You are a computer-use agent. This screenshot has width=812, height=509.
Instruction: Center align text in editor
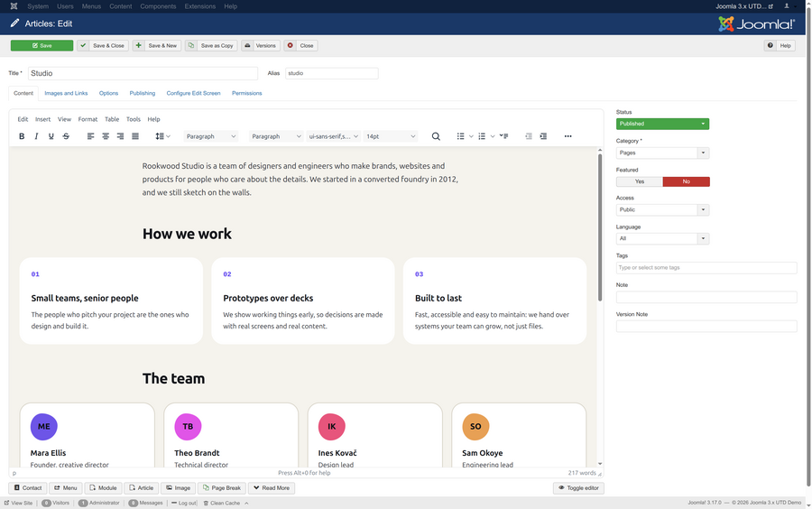click(106, 136)
